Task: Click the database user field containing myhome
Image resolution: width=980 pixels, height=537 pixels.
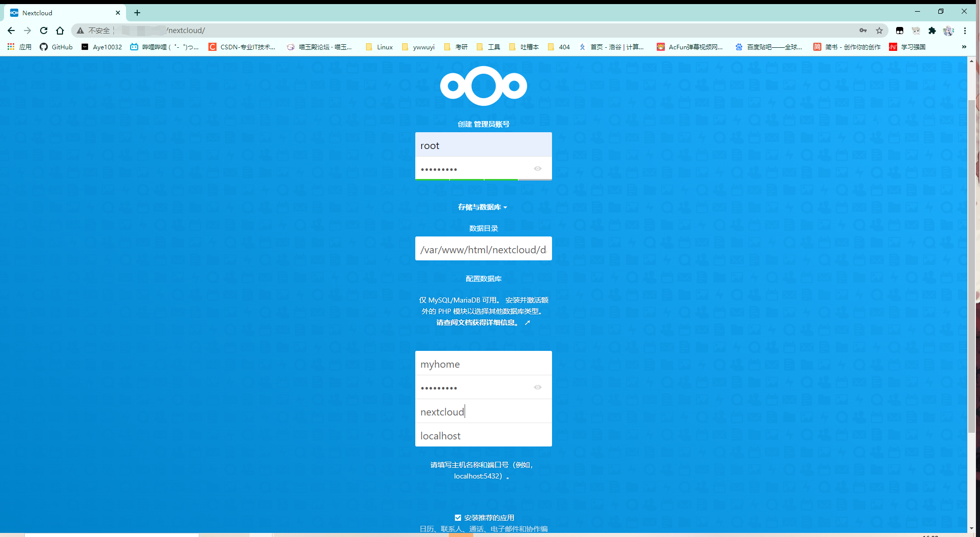Action: point(483,363)
